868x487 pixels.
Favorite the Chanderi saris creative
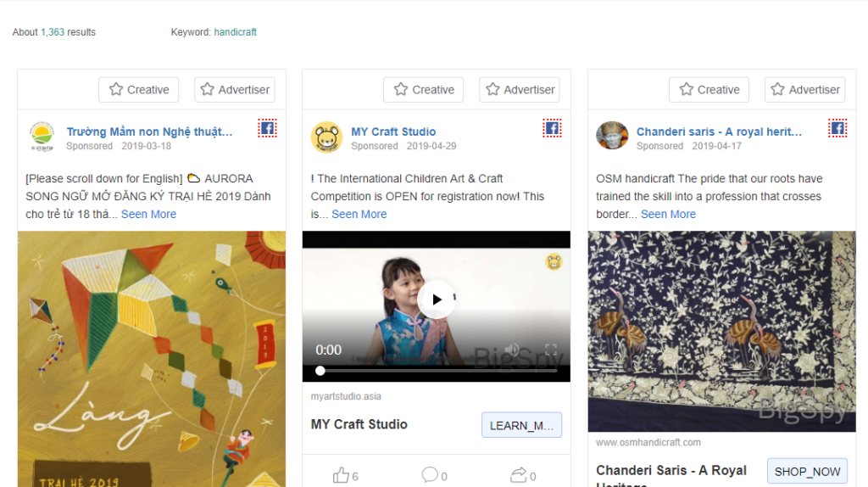pos(709,90)
